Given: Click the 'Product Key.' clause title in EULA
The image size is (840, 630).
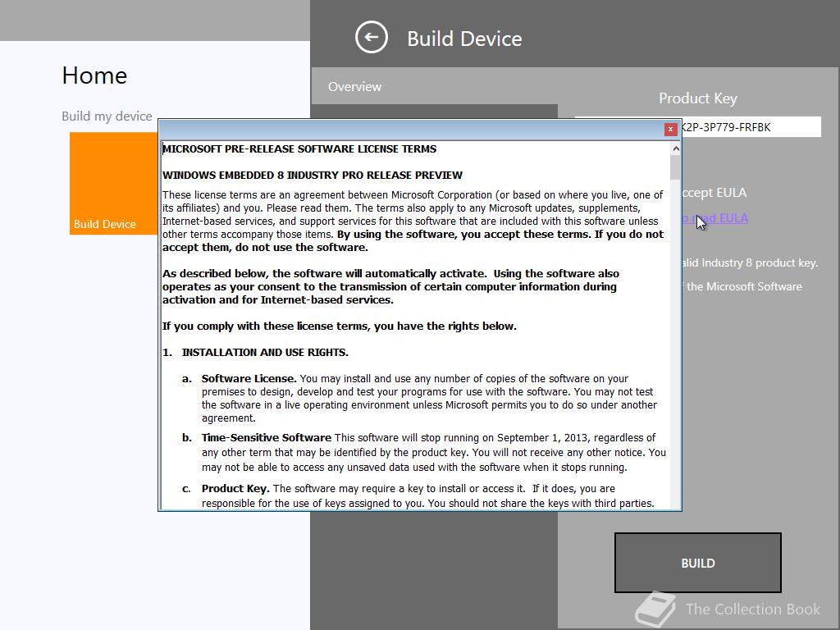Looking at the screenshot, I should (x=235, y=489).
